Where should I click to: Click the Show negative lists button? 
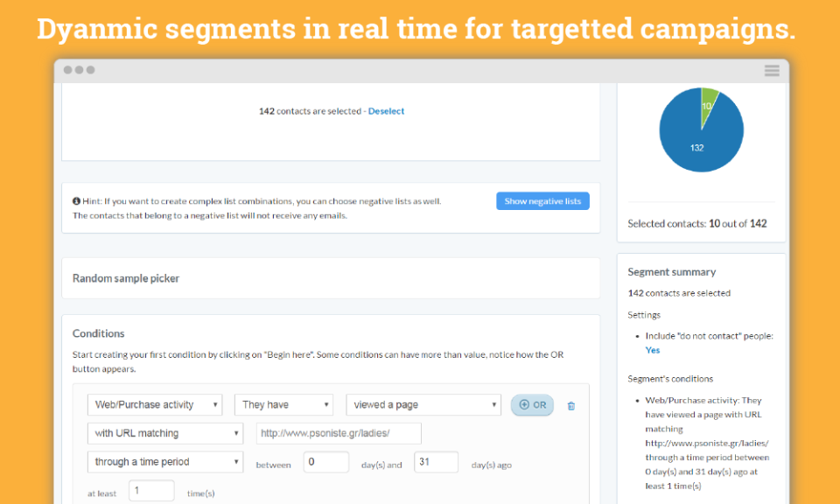click(542, 200)
